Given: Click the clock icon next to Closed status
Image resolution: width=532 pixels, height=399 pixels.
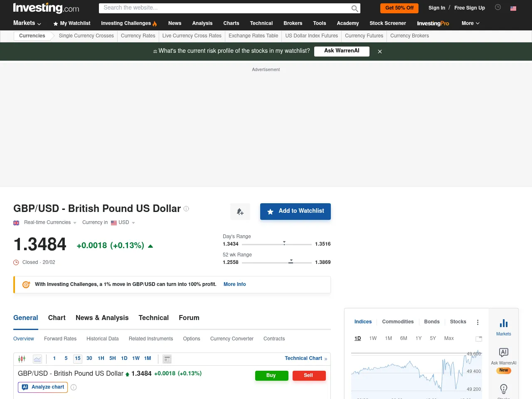Looking at the screenshot, I should (16, 262).
